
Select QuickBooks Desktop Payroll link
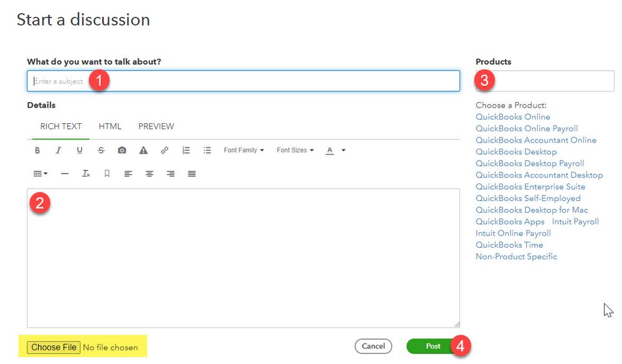point(530,164)
